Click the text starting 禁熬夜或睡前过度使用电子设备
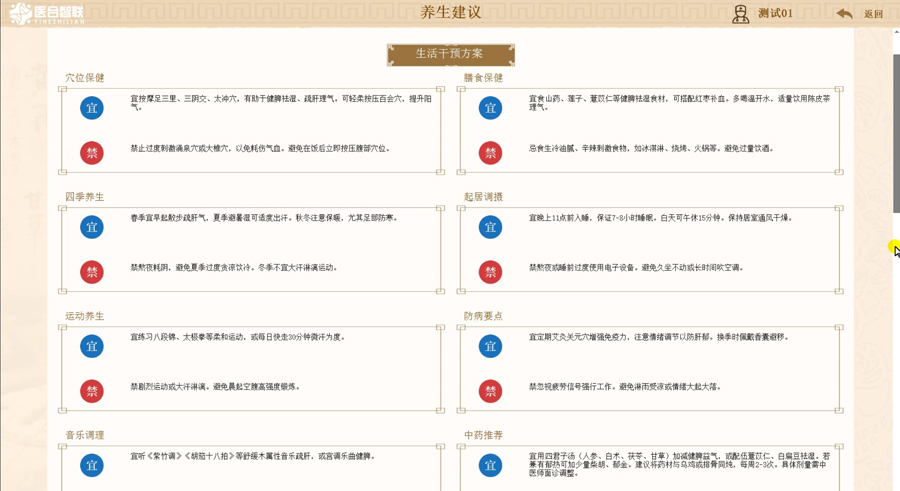This screenshot has width=900, height=491. [636, 268]
